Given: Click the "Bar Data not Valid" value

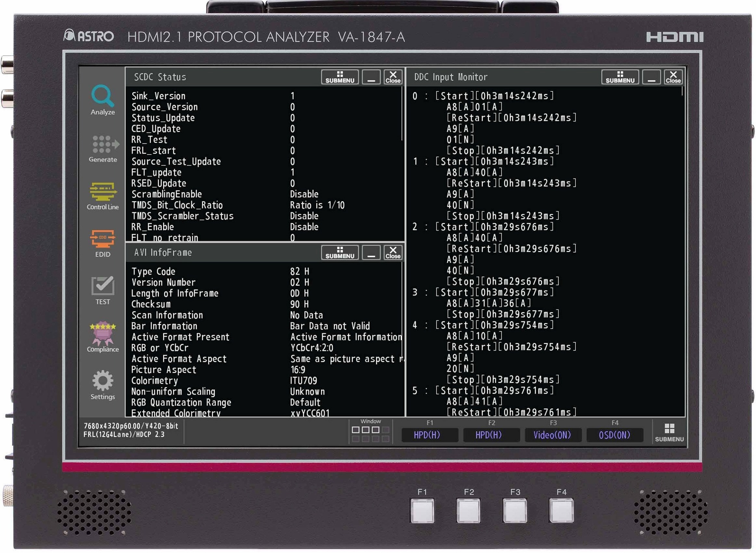Looking at the screenshot, I should 329,326.
